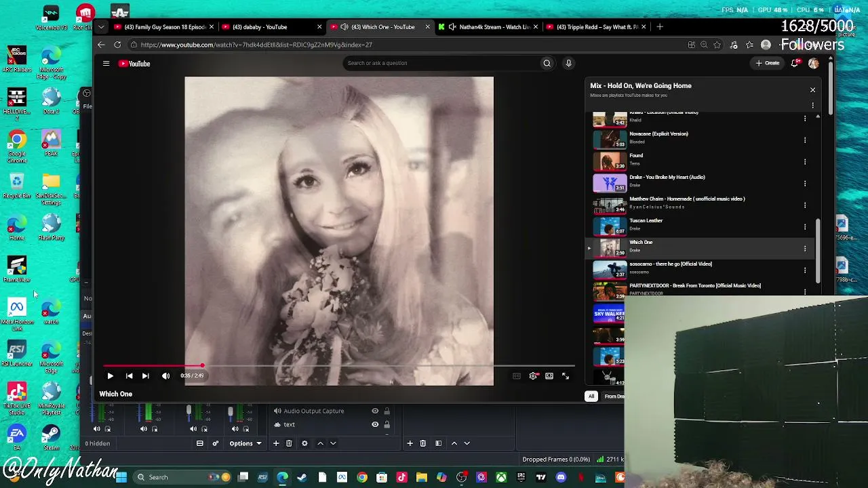
Task: Open the mix playlist more options menu
Action: [x=812, y=105]
